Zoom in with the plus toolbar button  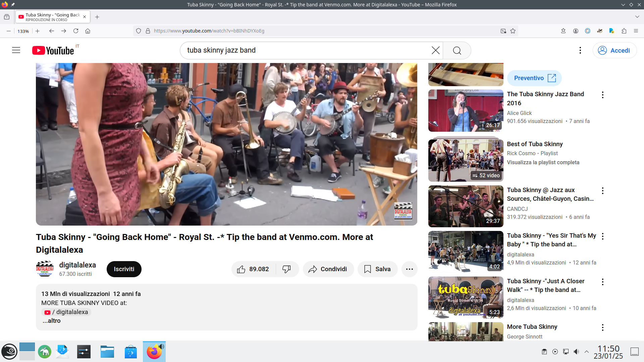tap(38, 31)
